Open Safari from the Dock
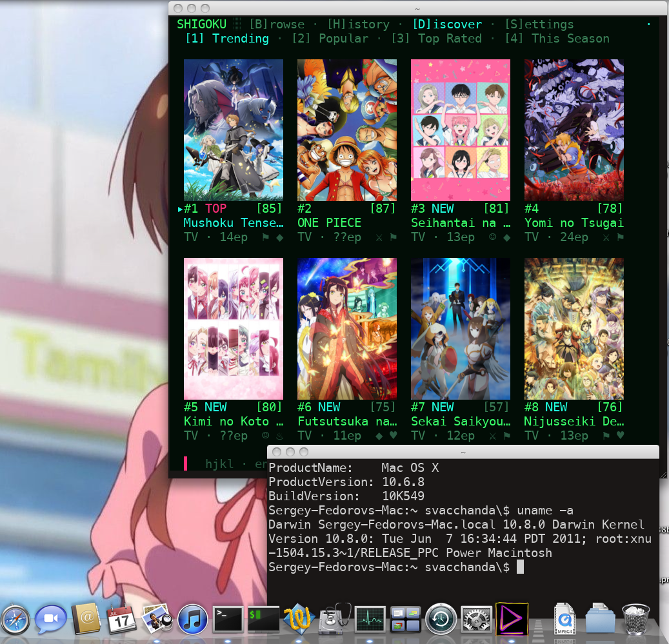Viewport: 669px width, 644px height. [15, 620]
